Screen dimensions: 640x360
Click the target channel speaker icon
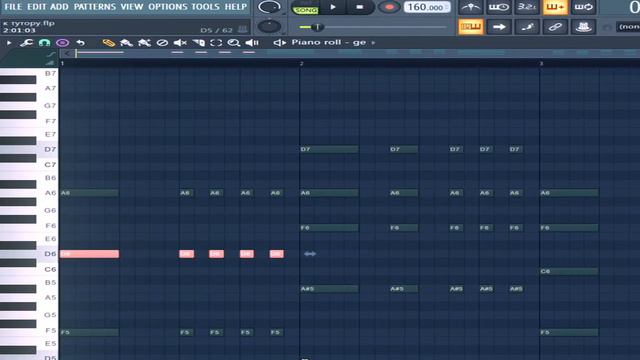(280, 42)
